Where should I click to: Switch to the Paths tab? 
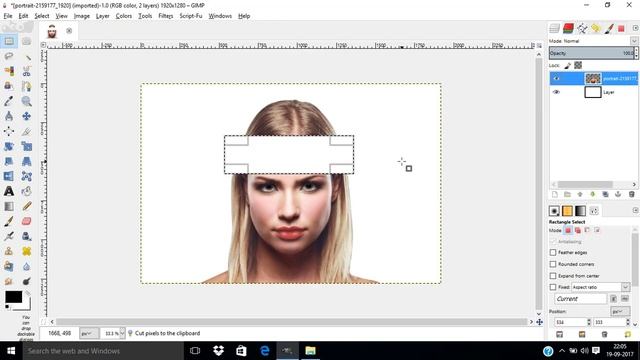582,28
